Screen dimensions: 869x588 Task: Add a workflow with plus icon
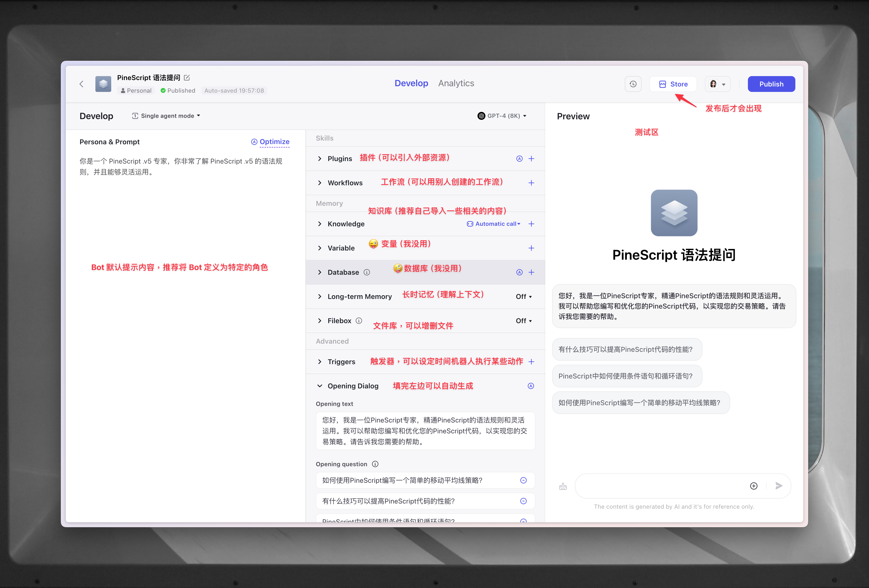(x=531, y=183)
